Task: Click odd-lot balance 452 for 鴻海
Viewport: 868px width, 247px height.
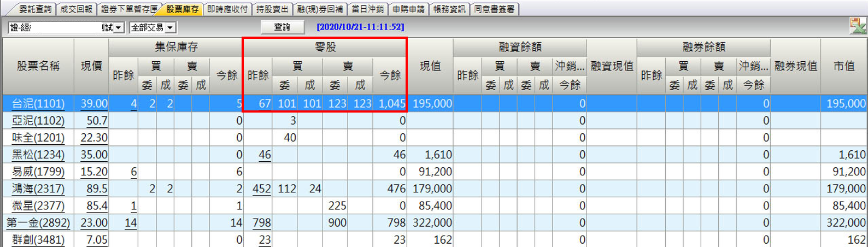Action: click(x=261, y=189)
